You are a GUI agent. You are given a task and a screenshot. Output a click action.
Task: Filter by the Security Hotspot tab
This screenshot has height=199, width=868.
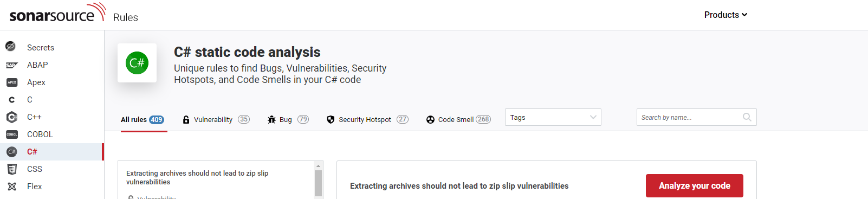[367, 119]
